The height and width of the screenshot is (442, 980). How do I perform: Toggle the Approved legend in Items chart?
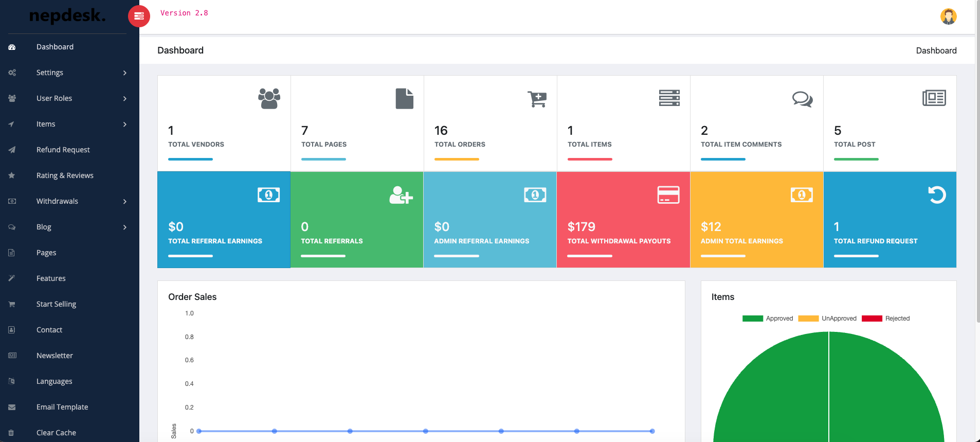(x=767, y=319)
